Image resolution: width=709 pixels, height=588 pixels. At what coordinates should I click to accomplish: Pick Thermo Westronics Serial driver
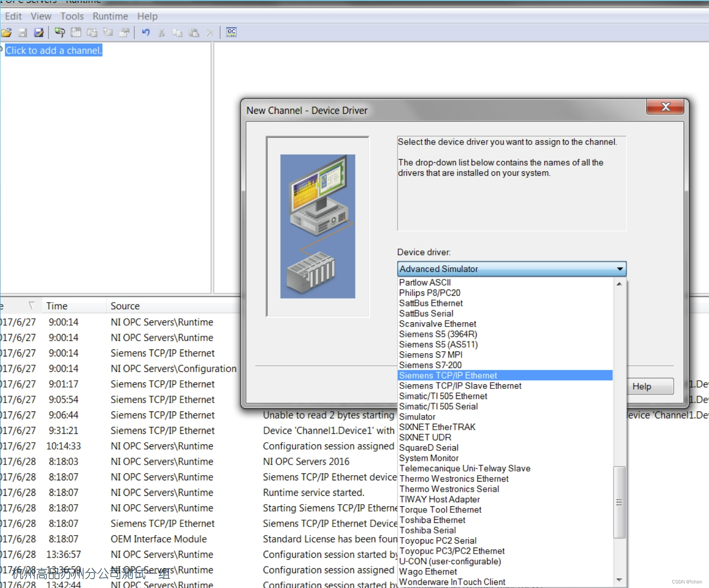[505, 489]
